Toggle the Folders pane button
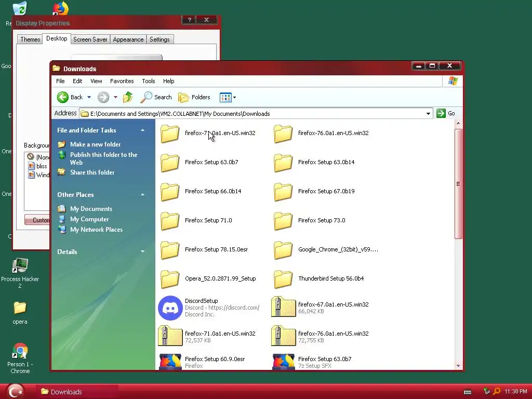Screen dimensions: 532x399 194,97
